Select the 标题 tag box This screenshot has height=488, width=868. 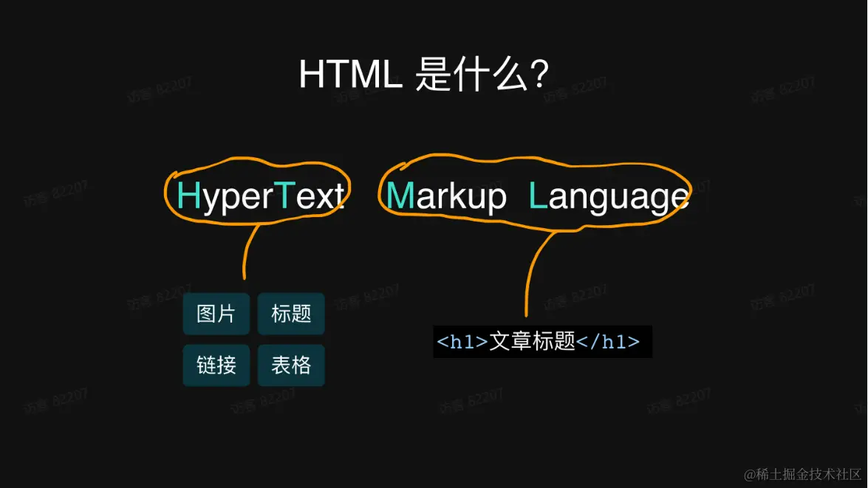(291, 313)
